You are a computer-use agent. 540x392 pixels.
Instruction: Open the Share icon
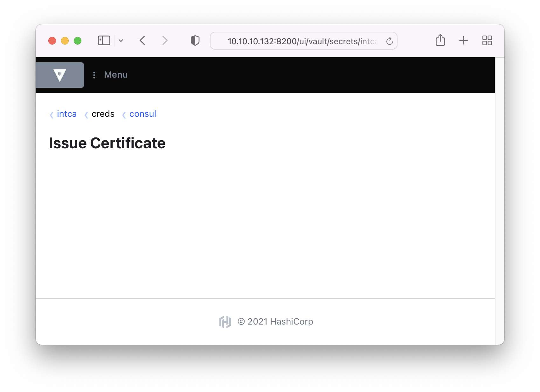point(440,40)
